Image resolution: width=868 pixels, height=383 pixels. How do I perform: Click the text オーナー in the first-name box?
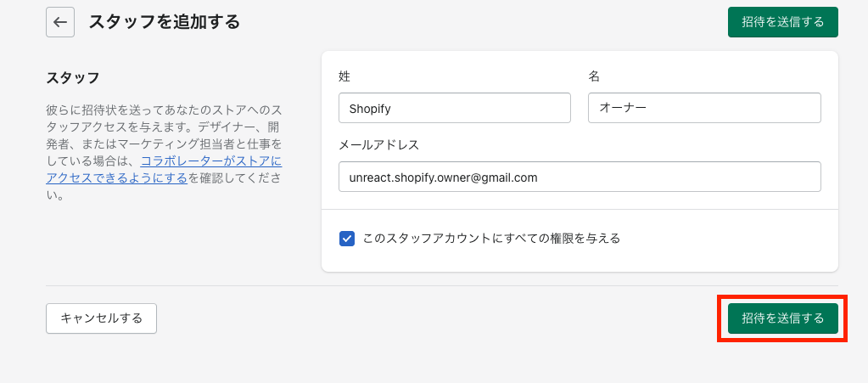[623, 109]
